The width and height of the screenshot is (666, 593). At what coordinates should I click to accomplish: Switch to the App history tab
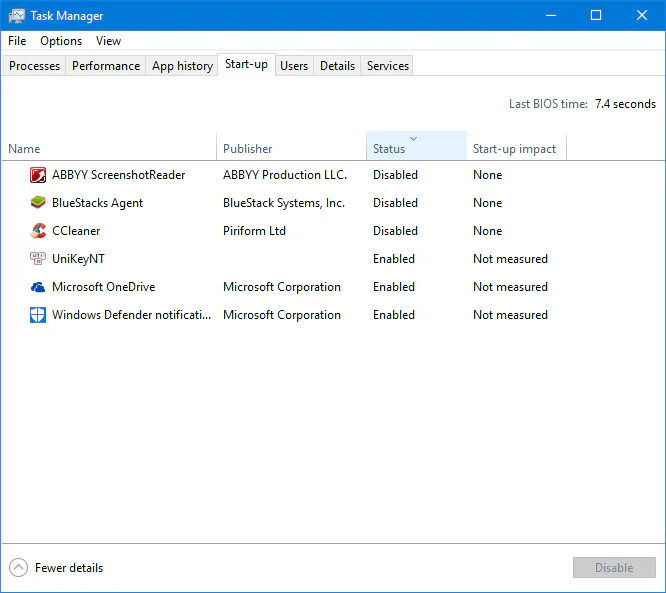pyautogui.click(x=182, y=66)
